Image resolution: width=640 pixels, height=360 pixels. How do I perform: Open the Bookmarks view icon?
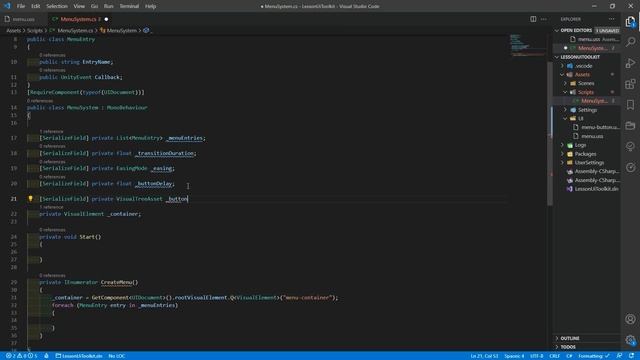[x=630, y=105]
